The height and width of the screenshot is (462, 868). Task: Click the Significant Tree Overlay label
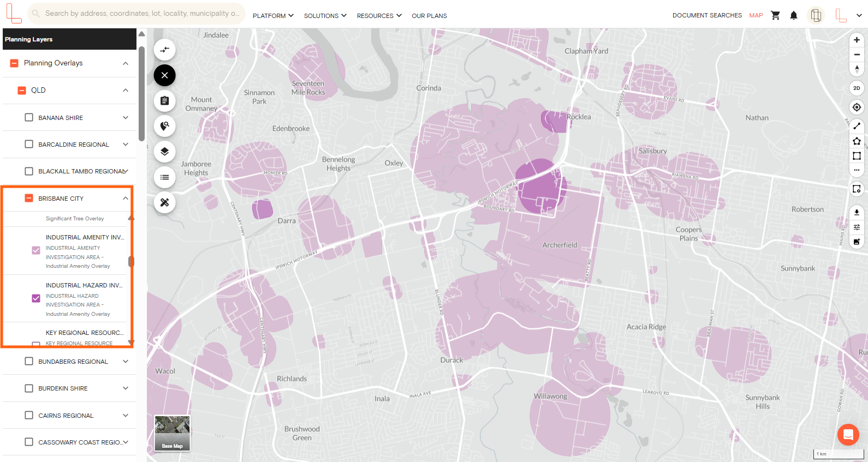tap(75, 219)
